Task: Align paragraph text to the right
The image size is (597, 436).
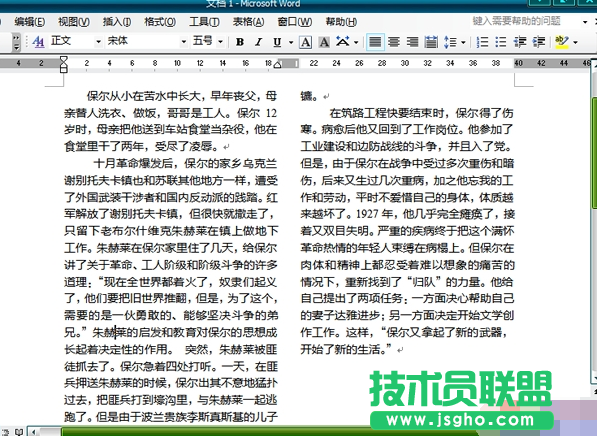Action: click(x=412, y=42)
